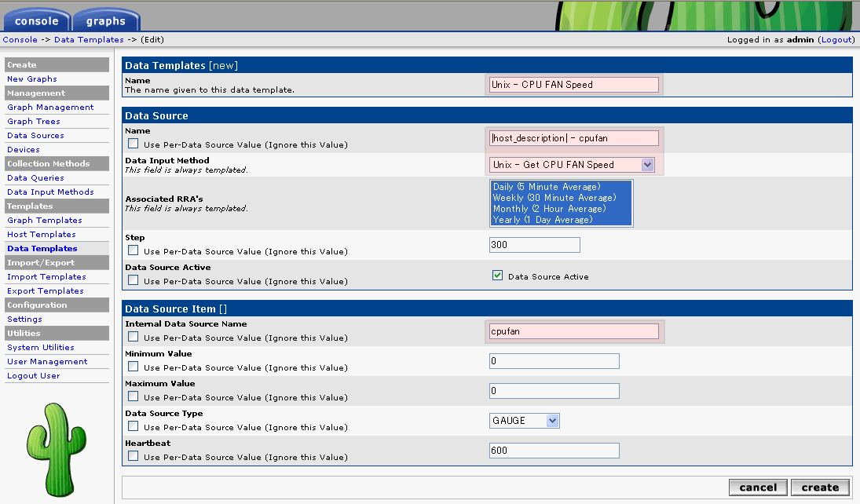Click the Heartbeat input field
The height and width of the screenshot is (504, 860).
[x=554, y=451]
